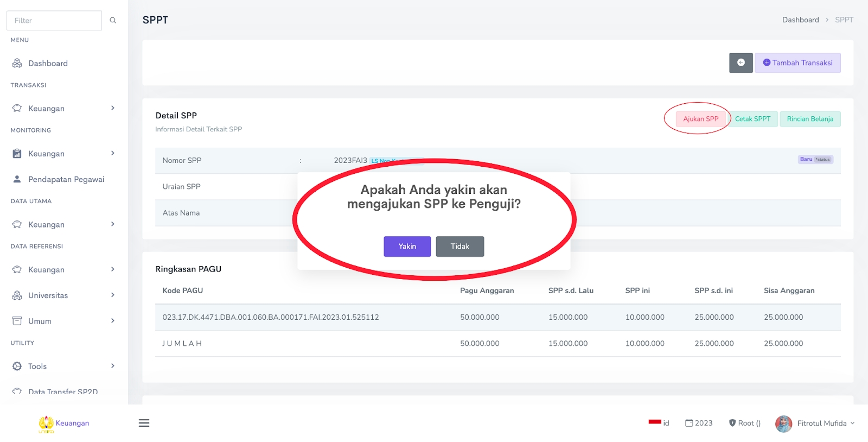The width and height of the screenshot is (868, 442).
Task: Confirm with the Yakin button
Action: (x=407, y=247)
